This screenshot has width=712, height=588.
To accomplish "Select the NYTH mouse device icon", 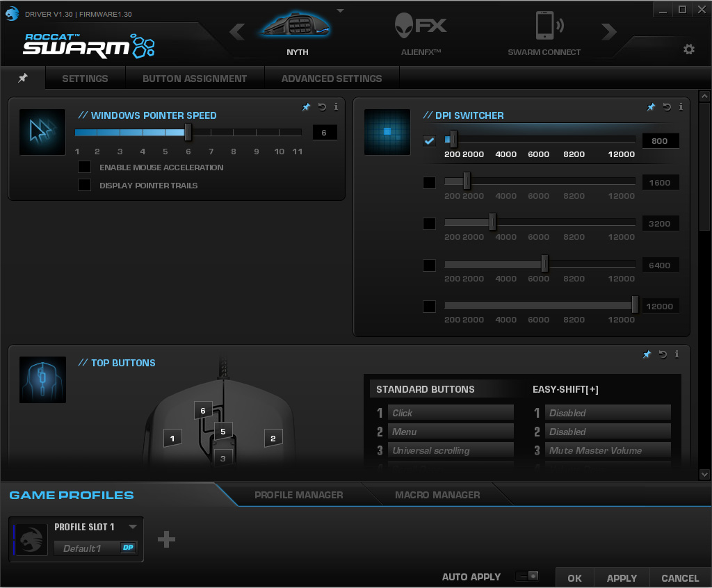I will tap(297, 25).
